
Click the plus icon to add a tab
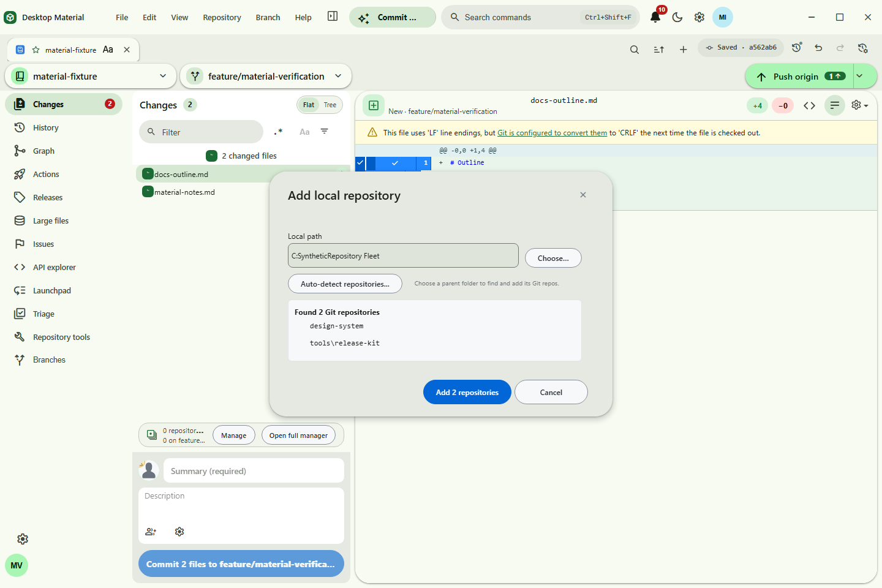click(x=684, y=50)
